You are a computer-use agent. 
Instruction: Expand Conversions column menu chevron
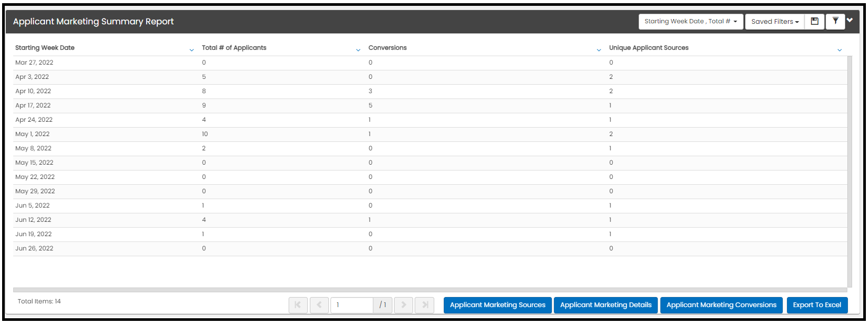[599, 50]
